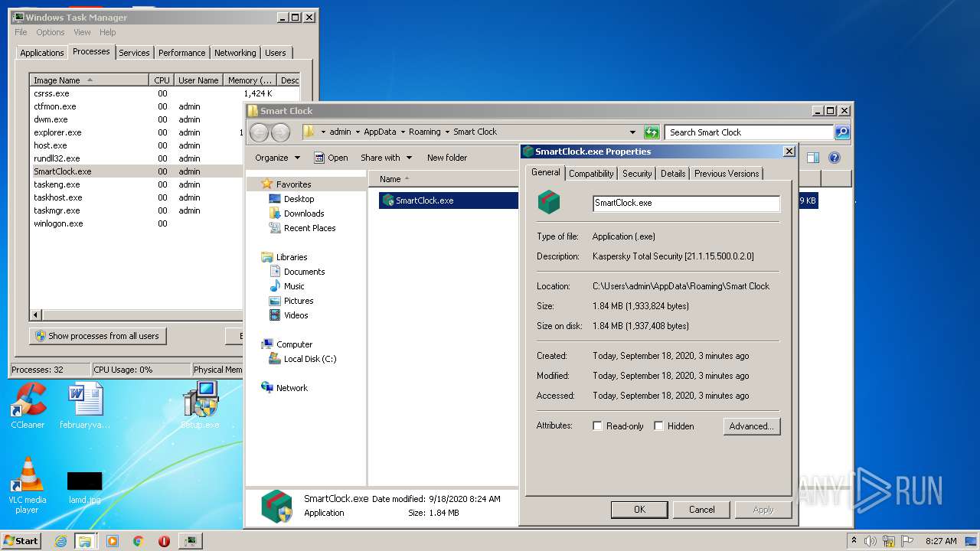Switch to the Services tab in Task Manager
Screen dimensions: 980x551
tap(134, 53)
